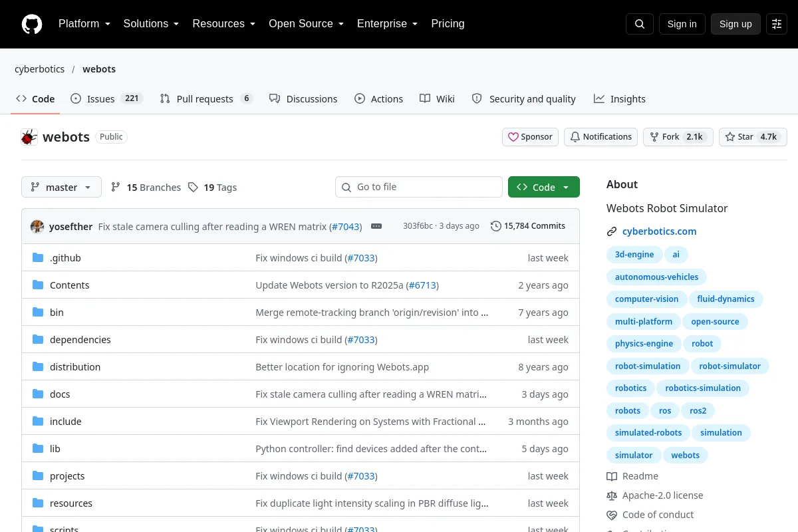Viewport: 798px width, 532px height.
Task: Open the cyberbotics.com website link
Action: [659, 231]
